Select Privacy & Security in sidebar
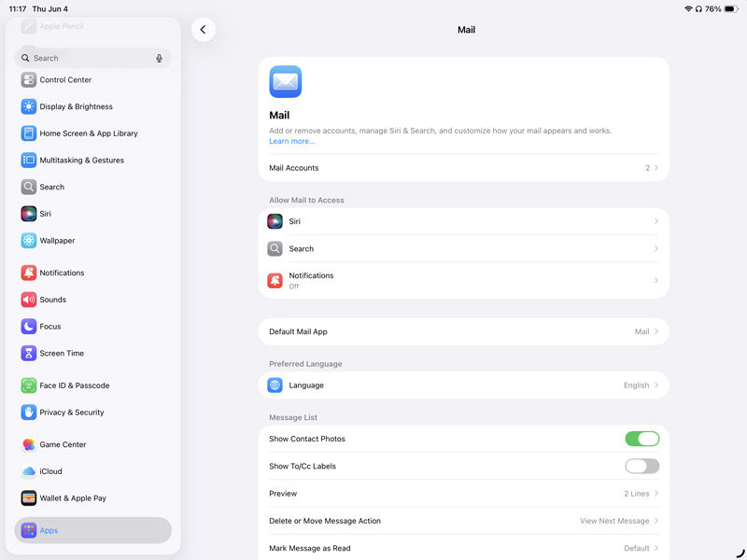The width and height of the screenshot is (747, 560). [92, 413]
